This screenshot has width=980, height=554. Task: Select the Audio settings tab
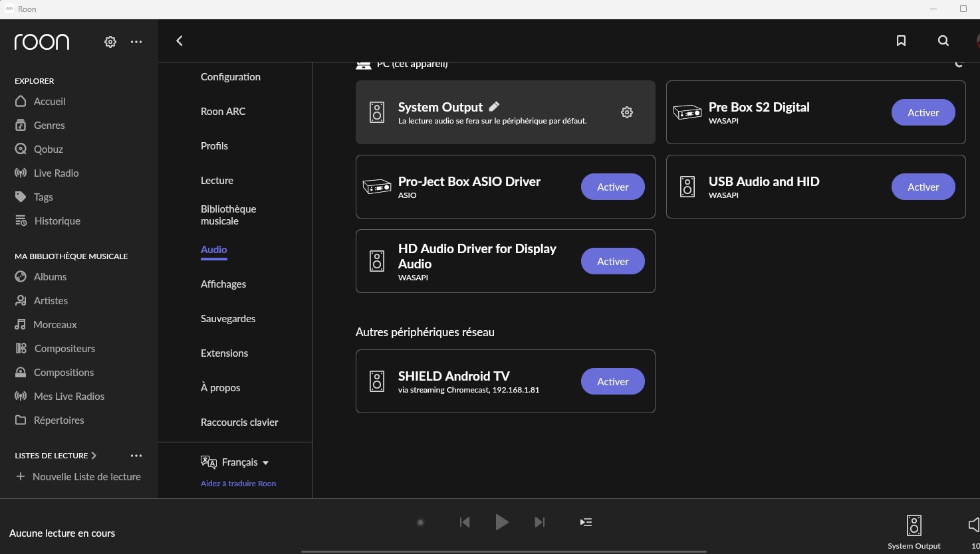point(214,250)
